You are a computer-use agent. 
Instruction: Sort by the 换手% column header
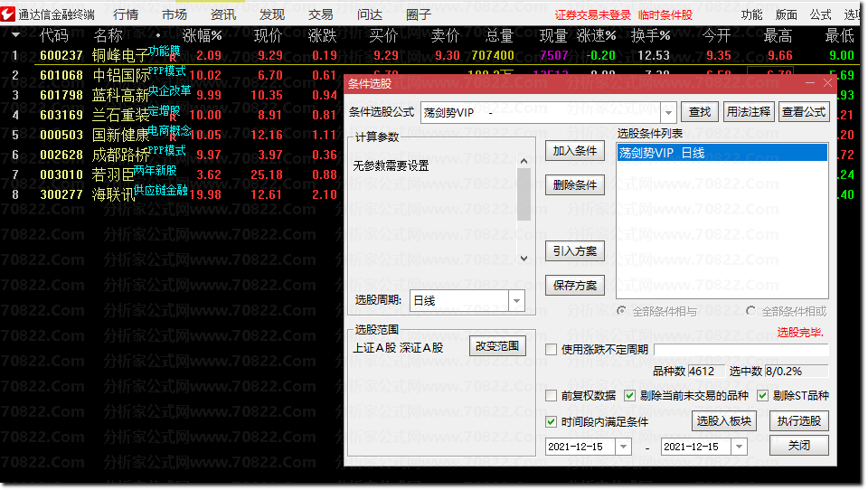click(650, 36)
